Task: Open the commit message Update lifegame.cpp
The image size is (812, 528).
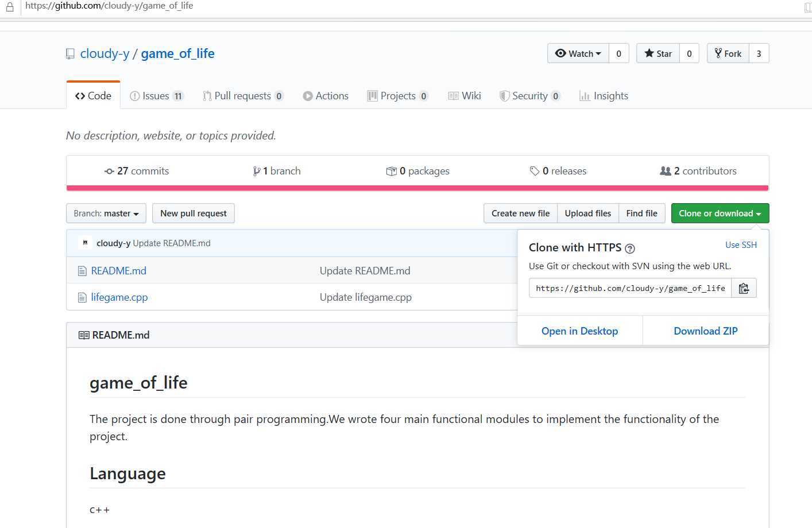Action: [366, 297]
